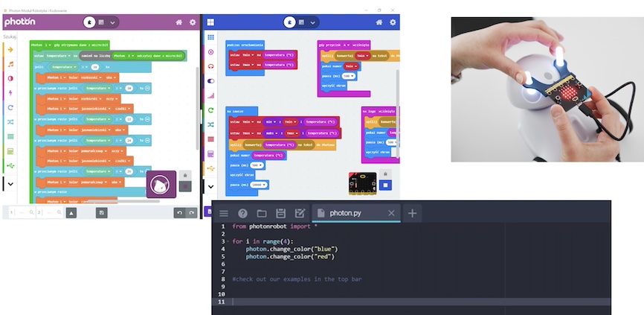This screenshot has height=315, width=644.
Task: Go to home in the blue micro:bit panel
Action: (x=379, y=22)
